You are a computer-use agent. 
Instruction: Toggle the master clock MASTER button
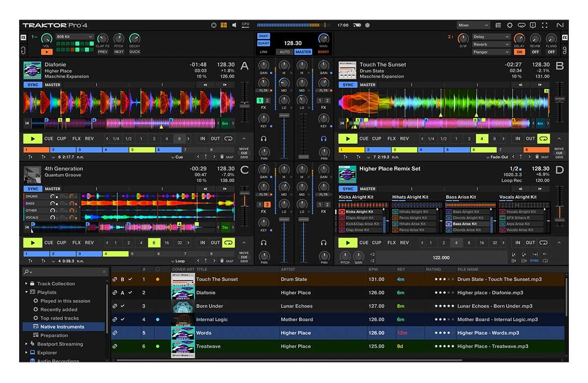(303, 52)
